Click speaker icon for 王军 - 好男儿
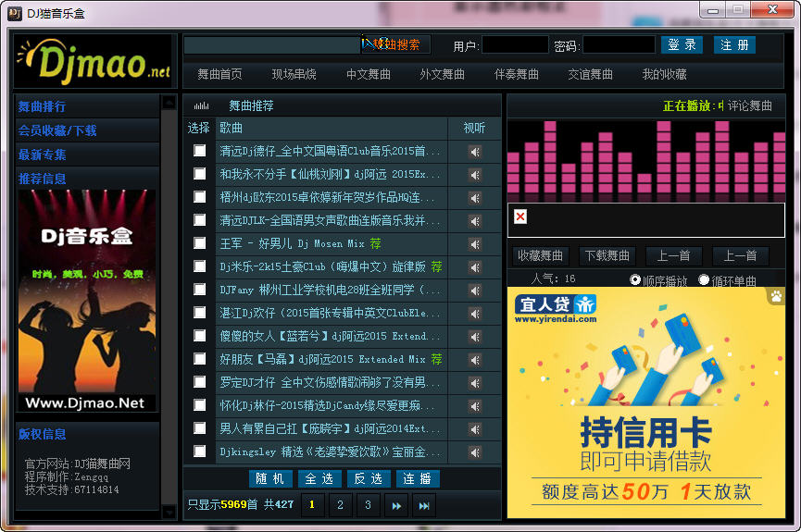 point(475,244)
